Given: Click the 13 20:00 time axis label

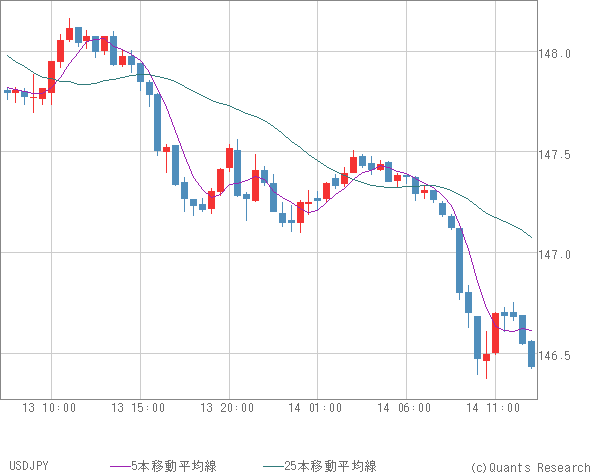Looking at the screenshot, I should pyautogui.click(x=227, y=408).
